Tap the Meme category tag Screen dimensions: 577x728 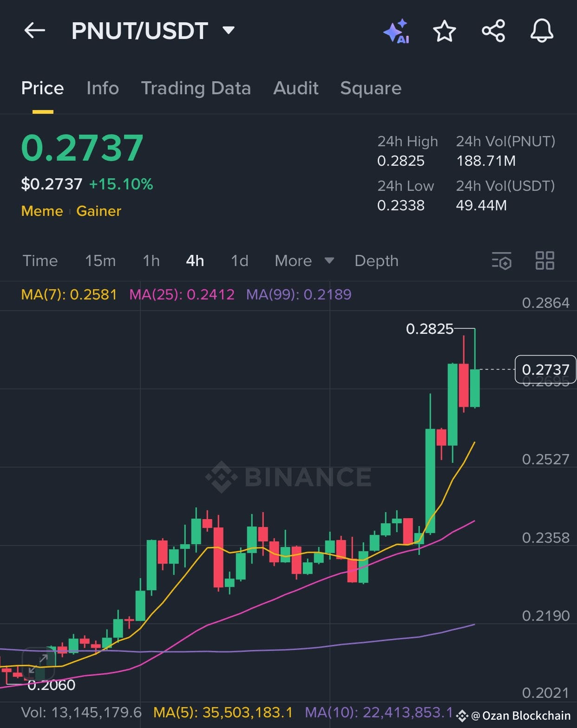[x=42, y=211]
